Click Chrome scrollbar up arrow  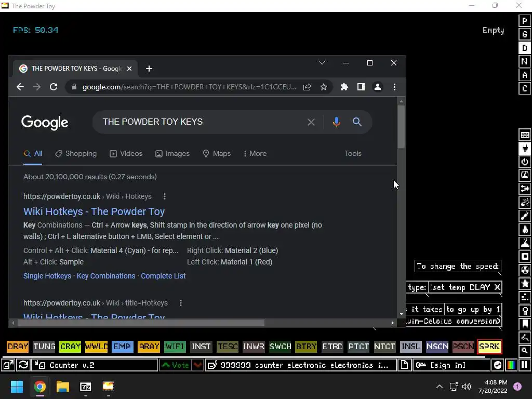point(402,101)
